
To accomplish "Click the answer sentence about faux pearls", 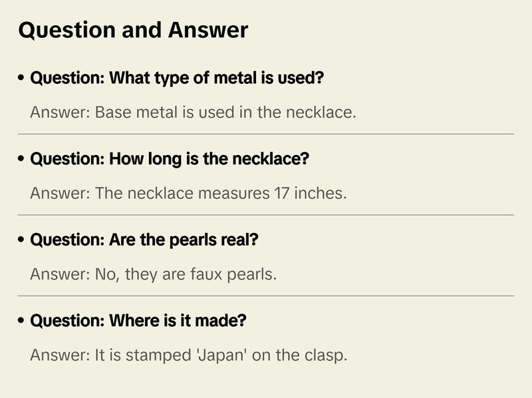I will [153, 274].
